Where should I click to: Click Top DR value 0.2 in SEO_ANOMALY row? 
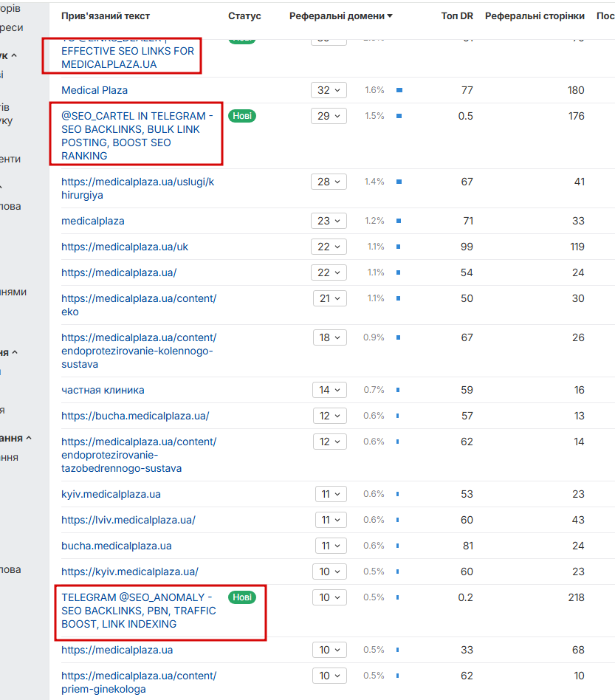coord(465,597)
